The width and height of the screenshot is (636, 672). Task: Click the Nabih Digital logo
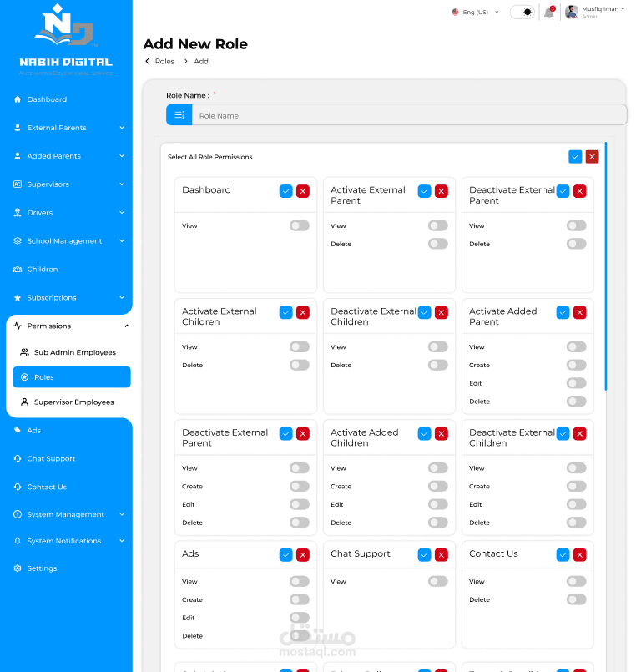(66, 41)
